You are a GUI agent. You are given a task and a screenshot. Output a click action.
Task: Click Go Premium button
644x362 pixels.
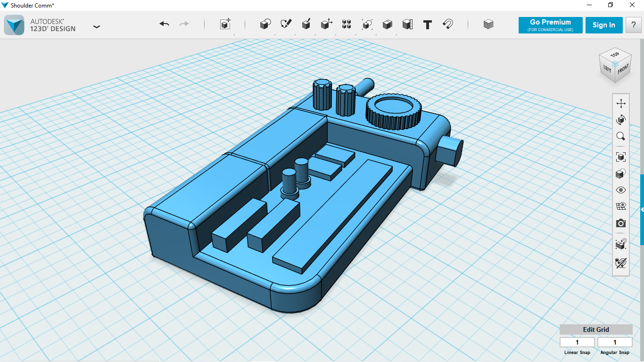coord(550,25)
